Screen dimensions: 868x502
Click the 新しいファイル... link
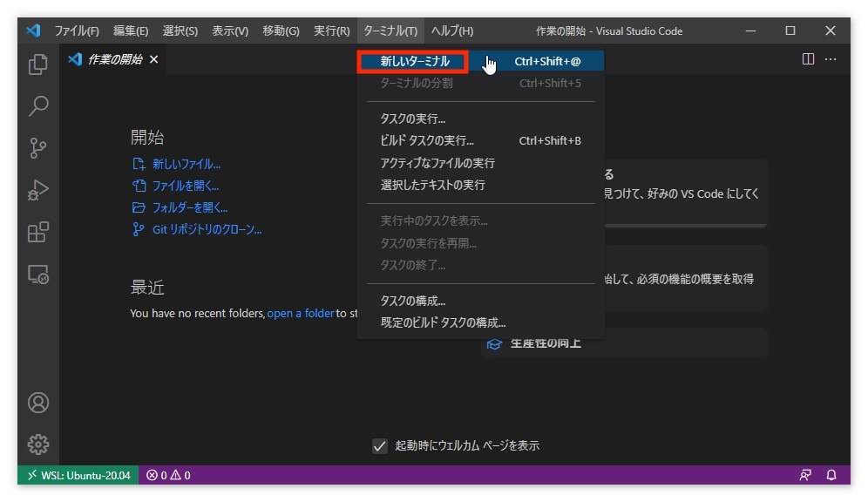[186, 164]
